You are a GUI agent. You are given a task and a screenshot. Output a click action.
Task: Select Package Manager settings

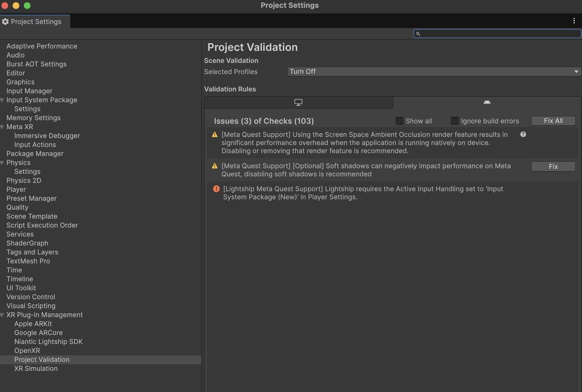coord(35,154)
